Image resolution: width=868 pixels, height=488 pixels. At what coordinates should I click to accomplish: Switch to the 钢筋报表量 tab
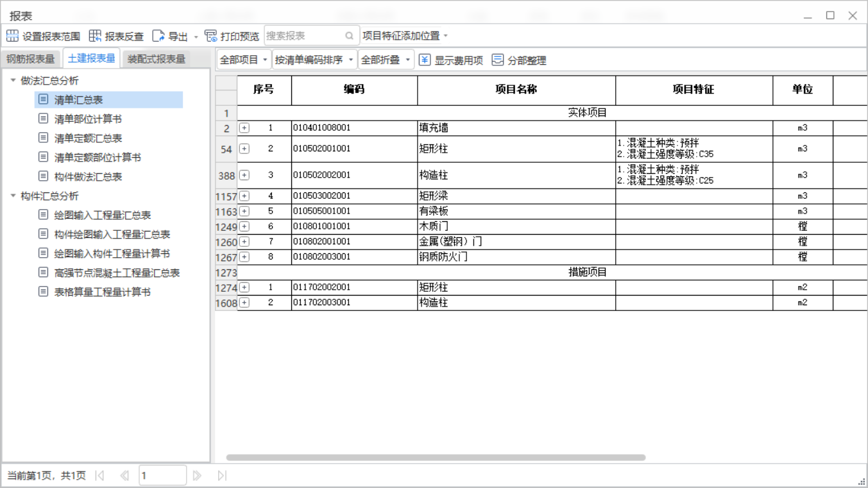pyautogui.click(x=31, y=59)
